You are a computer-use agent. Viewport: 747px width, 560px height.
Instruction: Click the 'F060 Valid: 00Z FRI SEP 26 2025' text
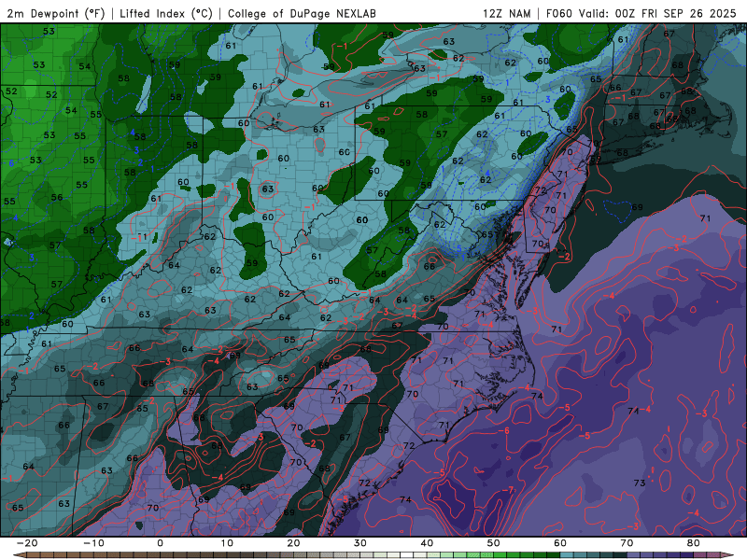[x=641, y=13]
